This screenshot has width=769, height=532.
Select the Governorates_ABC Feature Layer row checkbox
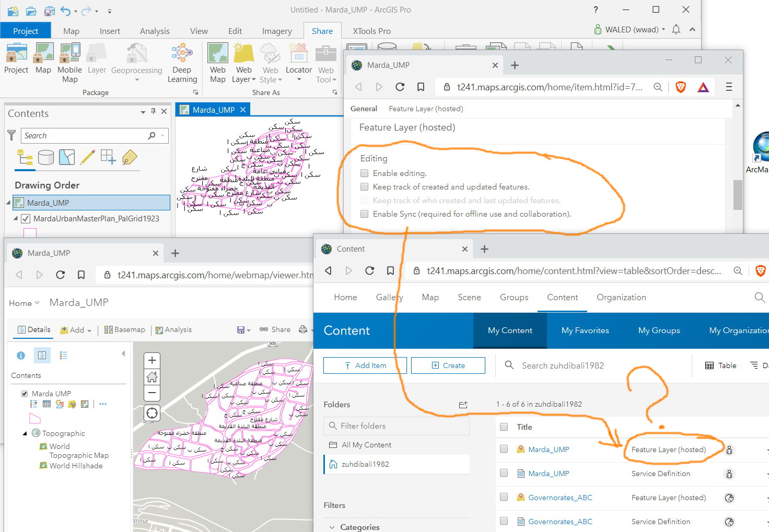[x=504, y=497]
